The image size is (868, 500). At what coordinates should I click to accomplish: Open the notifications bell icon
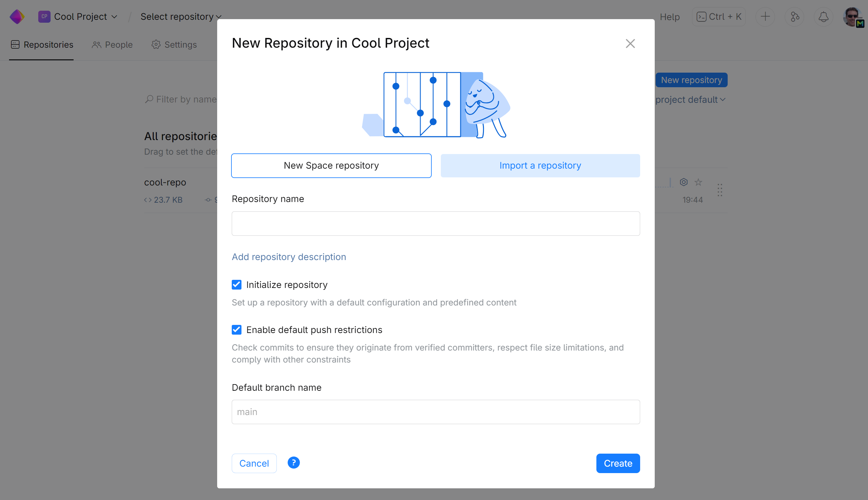click(823, 17)
